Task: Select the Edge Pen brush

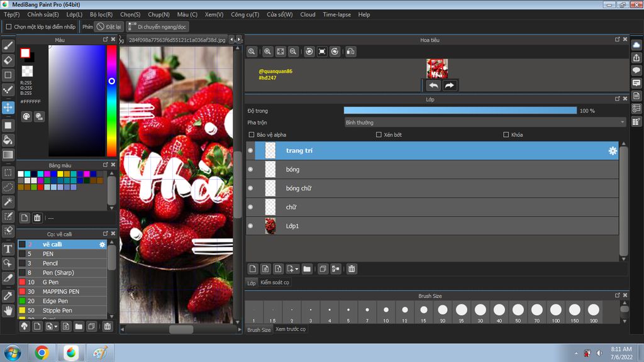Action: point(62,301)
